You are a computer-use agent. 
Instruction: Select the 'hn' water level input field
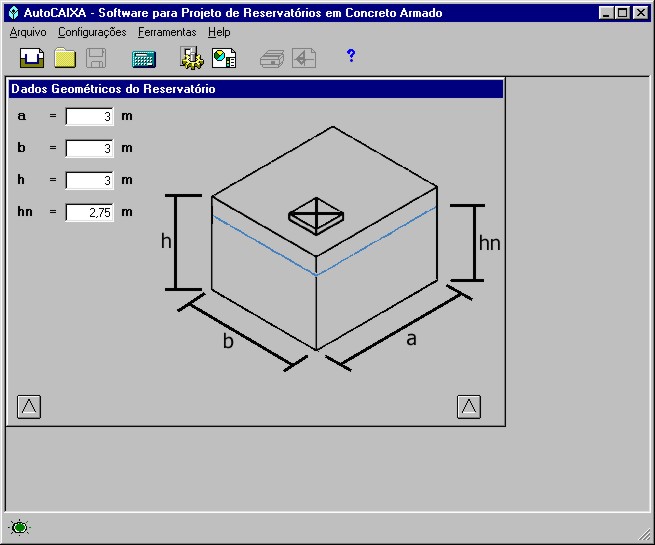tap(89, 212)
